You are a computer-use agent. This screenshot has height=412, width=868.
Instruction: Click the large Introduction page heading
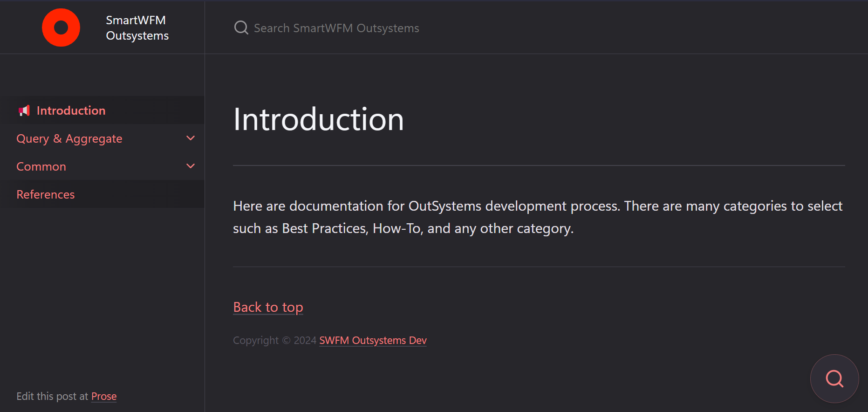pyautogui.click(x=318, y=119)
